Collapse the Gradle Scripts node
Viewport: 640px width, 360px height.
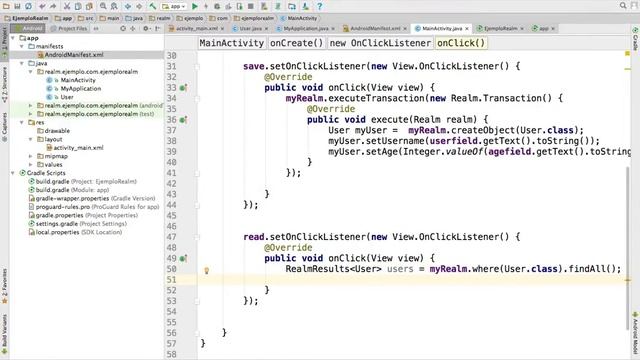13,173
